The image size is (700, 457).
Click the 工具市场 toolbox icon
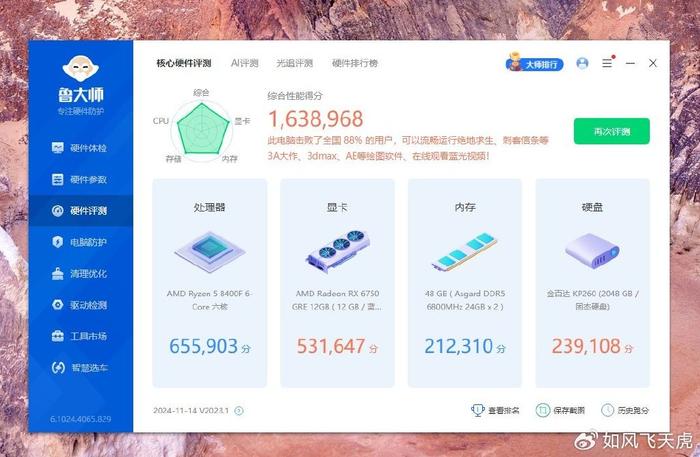(x=58, y=336)
